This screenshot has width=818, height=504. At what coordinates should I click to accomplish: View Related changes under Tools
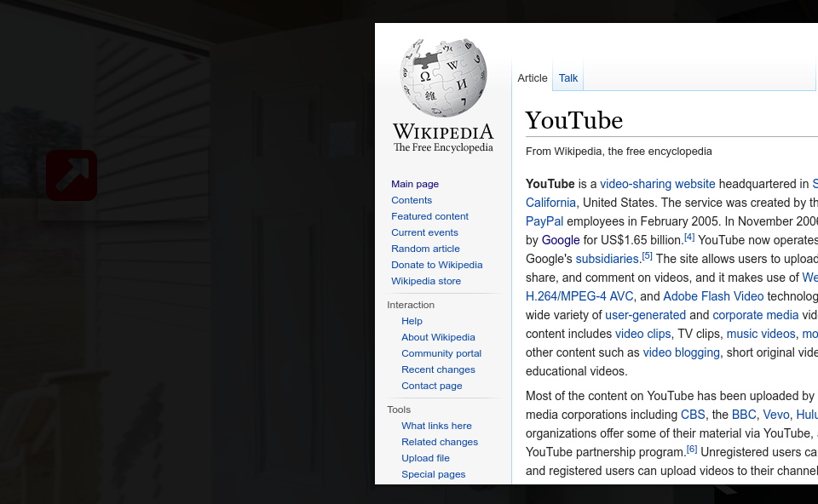[x=440, y=442]
